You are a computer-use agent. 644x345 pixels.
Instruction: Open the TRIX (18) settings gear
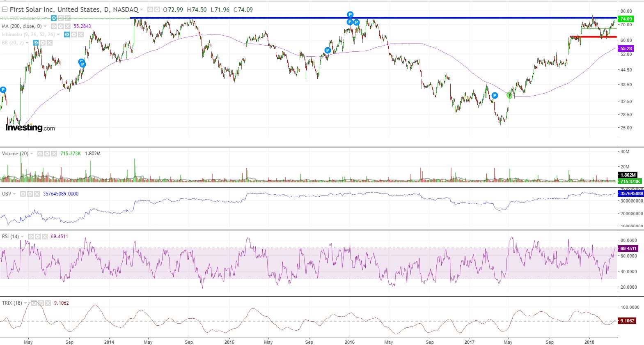(x=41, y=303)
